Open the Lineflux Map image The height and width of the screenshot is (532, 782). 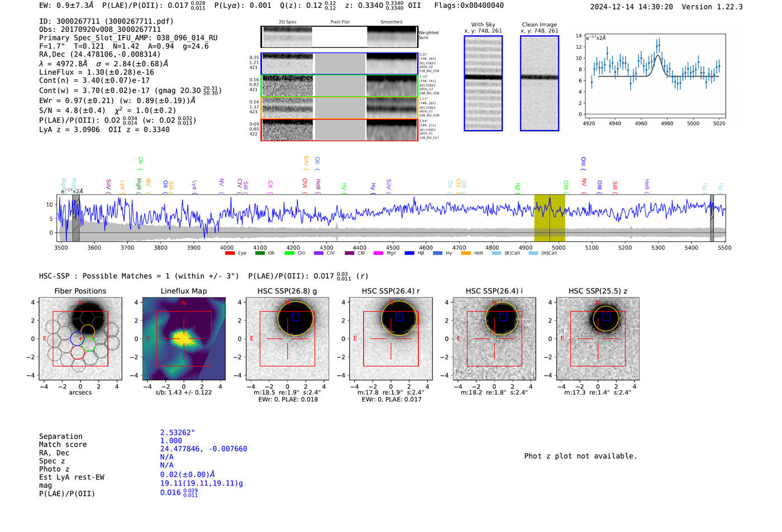(x=184, y=339)
